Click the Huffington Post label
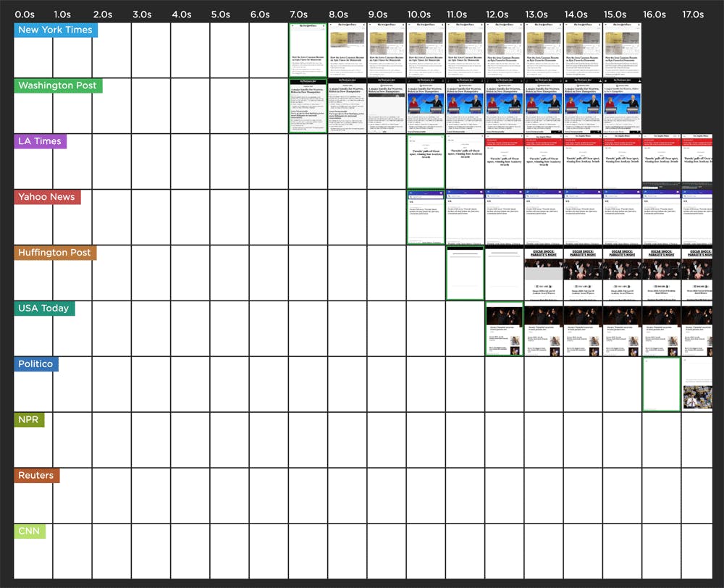 point(55,253)
